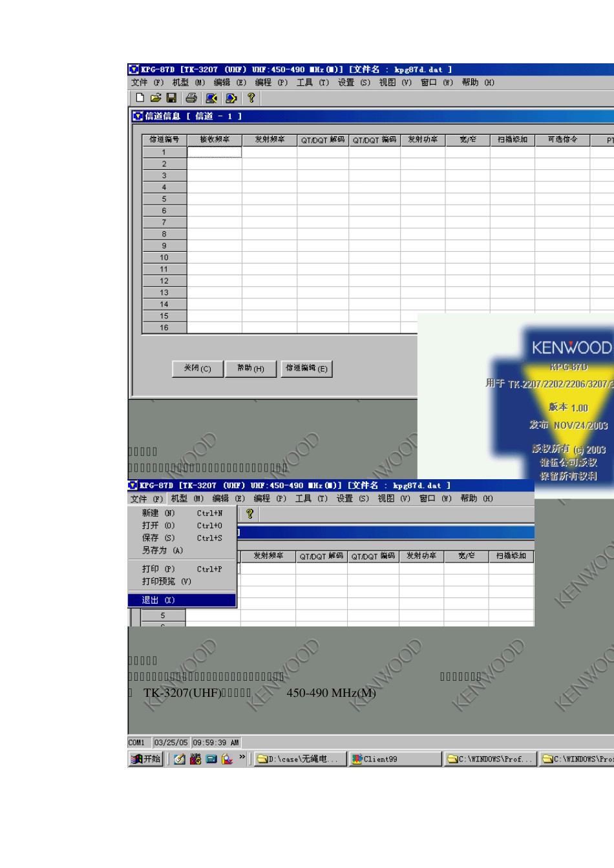The image size is (614, 868).
Task: Click 扫描添加 column header in upper table
Action: [x=513, y=139]
